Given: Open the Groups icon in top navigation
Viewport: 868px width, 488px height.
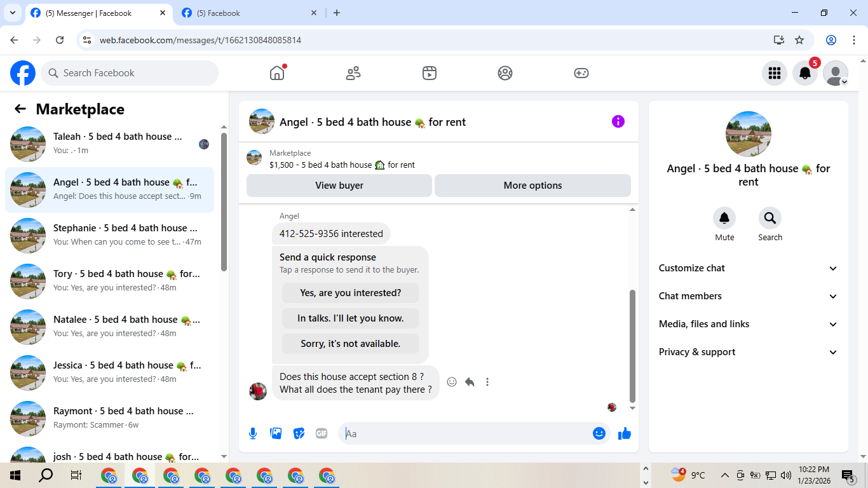Looking at the screenshot, I should pos(505,73).
